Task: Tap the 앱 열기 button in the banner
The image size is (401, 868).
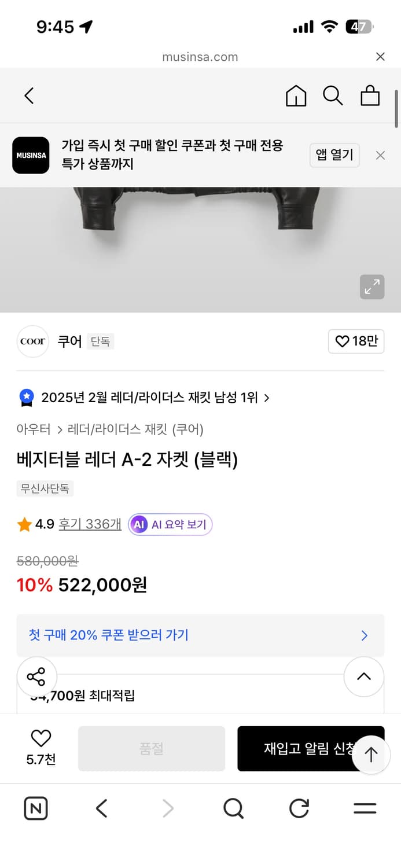Action: [334, 155]
